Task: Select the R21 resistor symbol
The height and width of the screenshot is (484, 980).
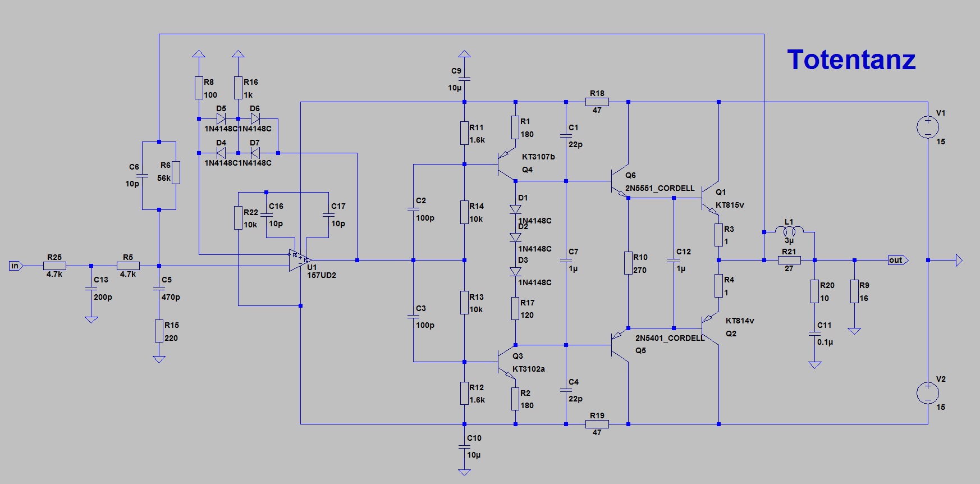Action: (x=789, y=260)
